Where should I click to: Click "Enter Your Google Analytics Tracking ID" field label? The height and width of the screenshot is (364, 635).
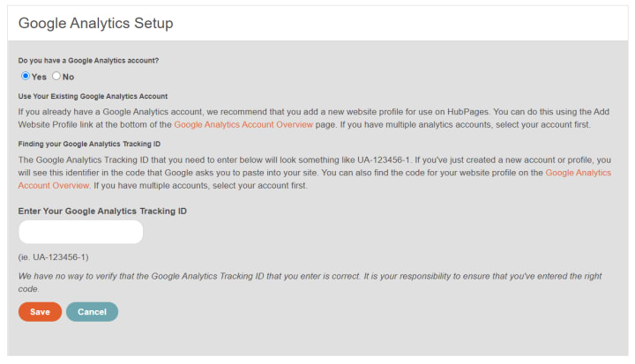point(102,211)
